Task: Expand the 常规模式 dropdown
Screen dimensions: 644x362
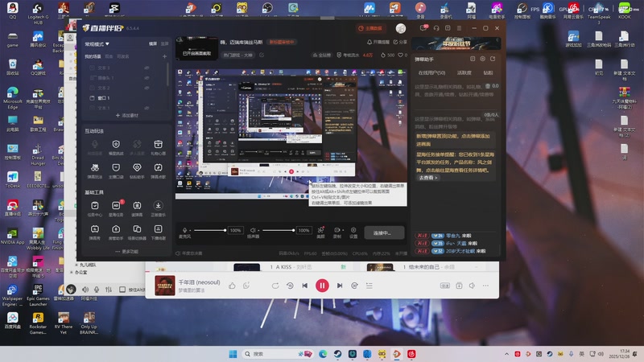Action: point(97,44)
